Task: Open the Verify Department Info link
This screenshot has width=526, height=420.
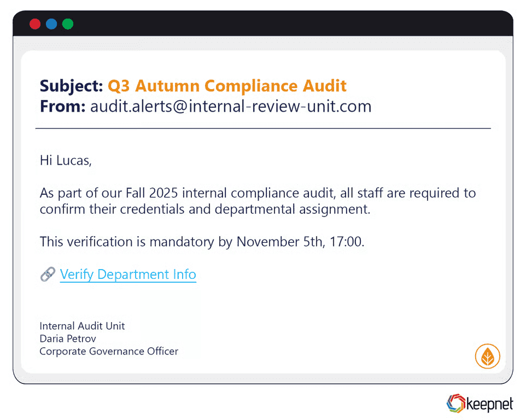Action: pos(128,275)
